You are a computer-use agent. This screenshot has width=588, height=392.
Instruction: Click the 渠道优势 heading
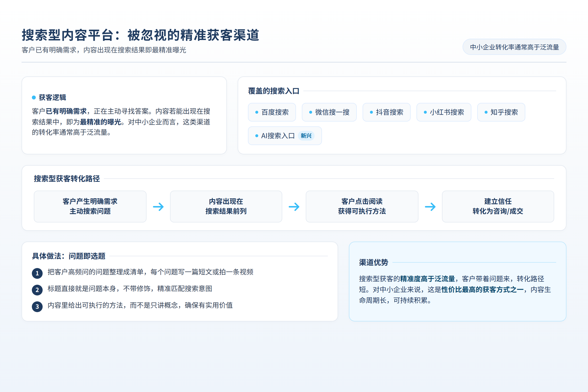[373, 262]
